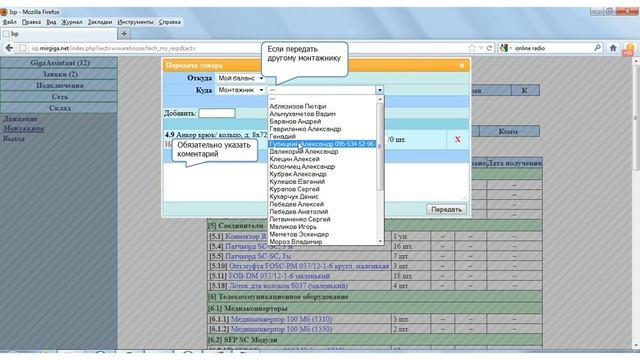Open the Правка menu
This screenshot has height=360, width=640.
[x=31, y=22]
